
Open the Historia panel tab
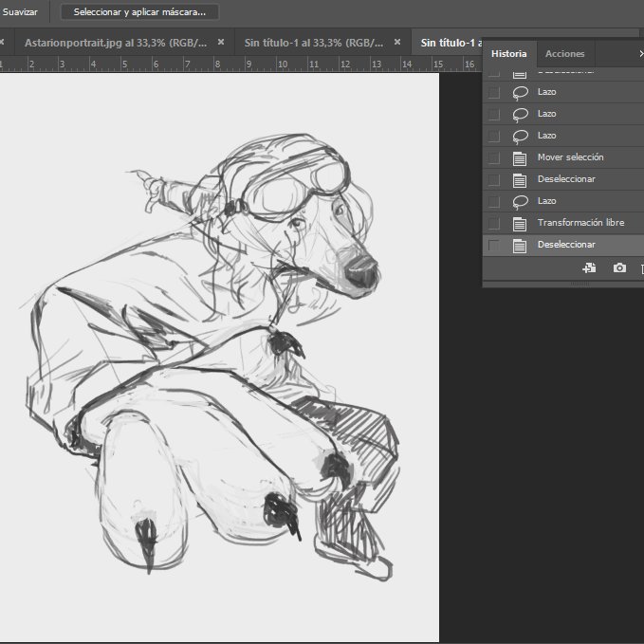tap(509, 54)
